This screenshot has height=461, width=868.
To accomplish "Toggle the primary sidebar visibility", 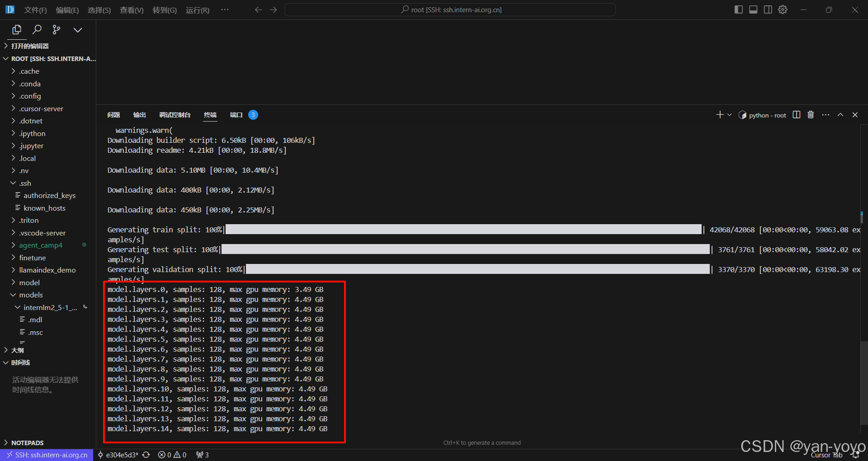I will [738, 9].
